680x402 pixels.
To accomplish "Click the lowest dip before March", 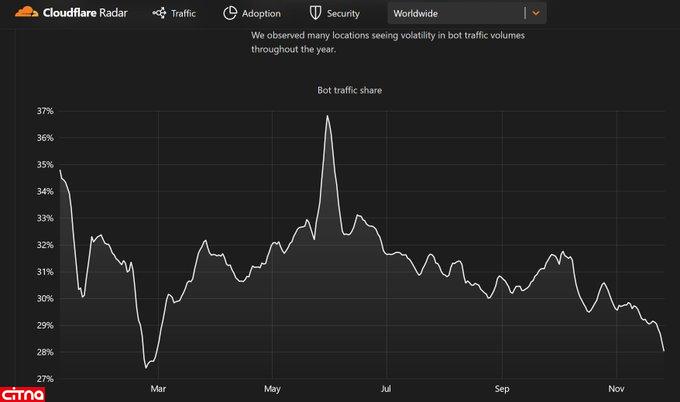I will [x=147, y=367].
